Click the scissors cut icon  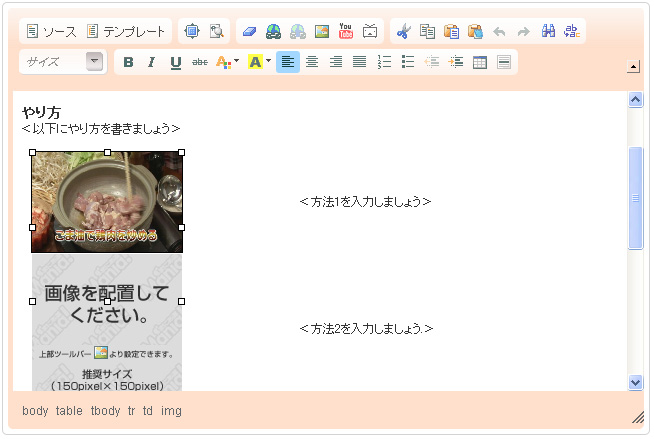(403, 31)
